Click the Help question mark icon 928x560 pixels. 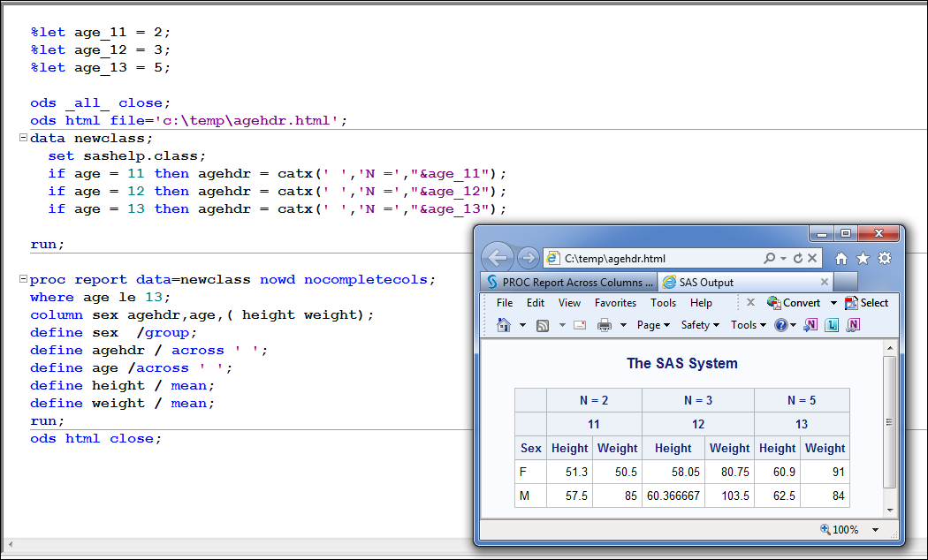coord(781,325)
